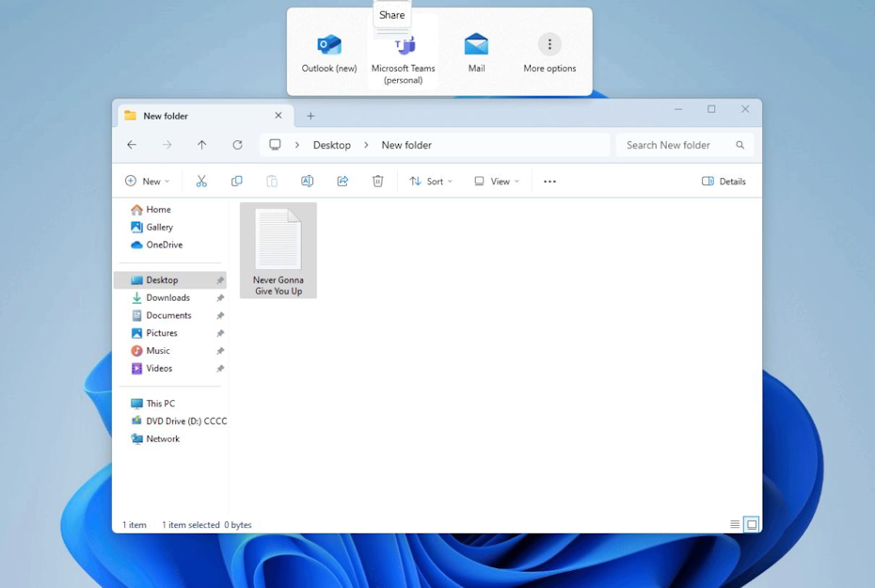Expand the Sort dropdown
The image size is (875, 588).
[x=431, y=182]
